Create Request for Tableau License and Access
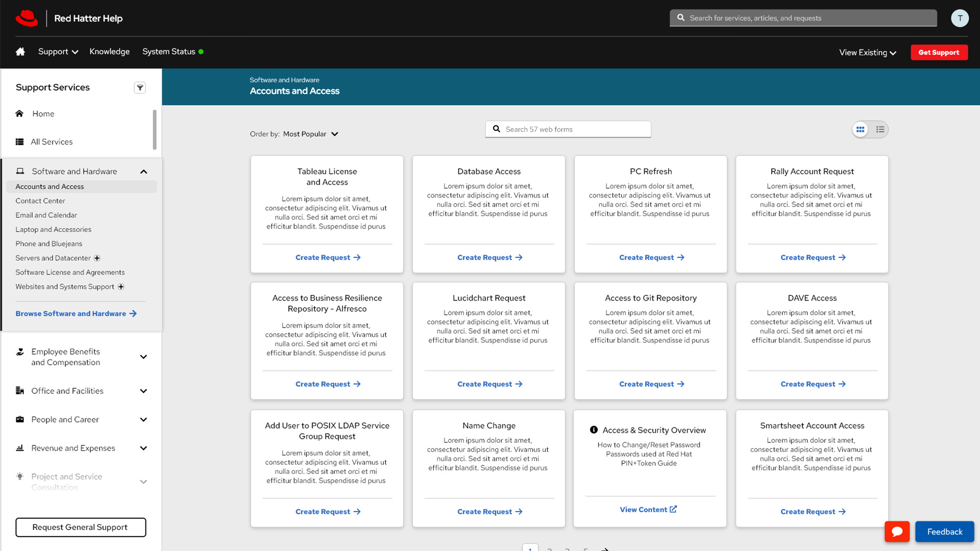The image size is (980, 551). pyautogui.click(x=328, y=258)
